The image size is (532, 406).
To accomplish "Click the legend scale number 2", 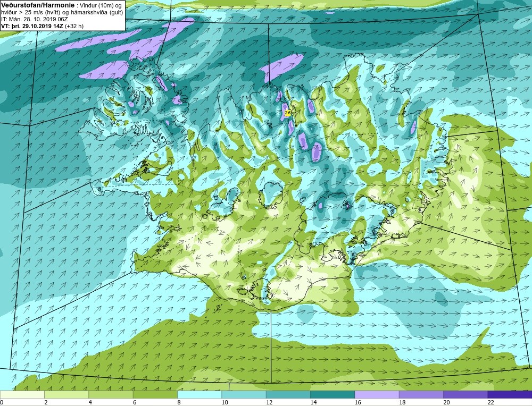I will pos(46,402).
